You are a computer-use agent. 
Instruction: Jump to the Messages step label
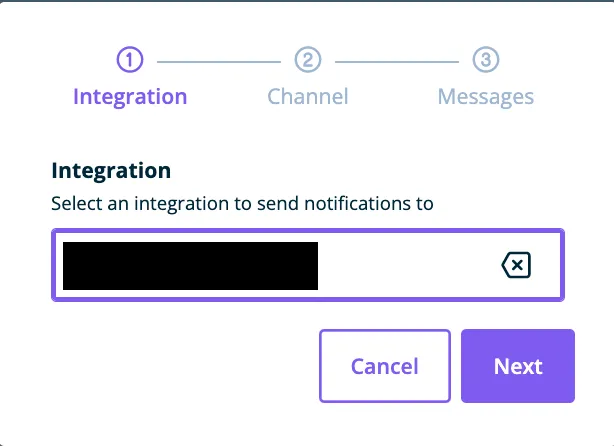click(485, 97)
